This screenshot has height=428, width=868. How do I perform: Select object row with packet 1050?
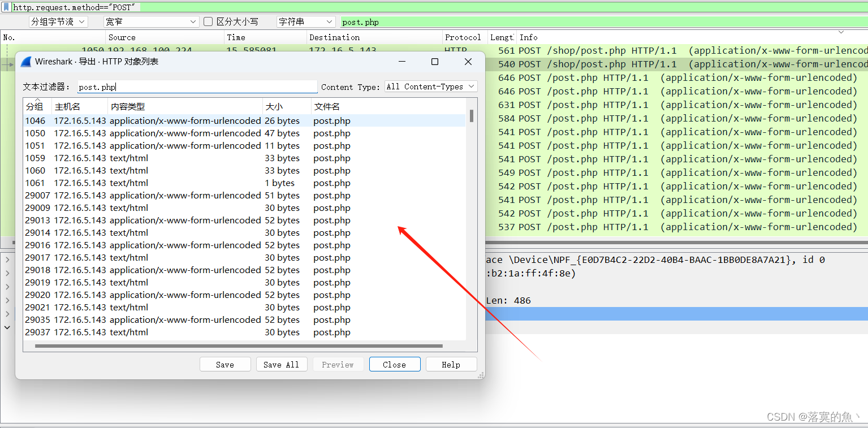pos(244,133)
